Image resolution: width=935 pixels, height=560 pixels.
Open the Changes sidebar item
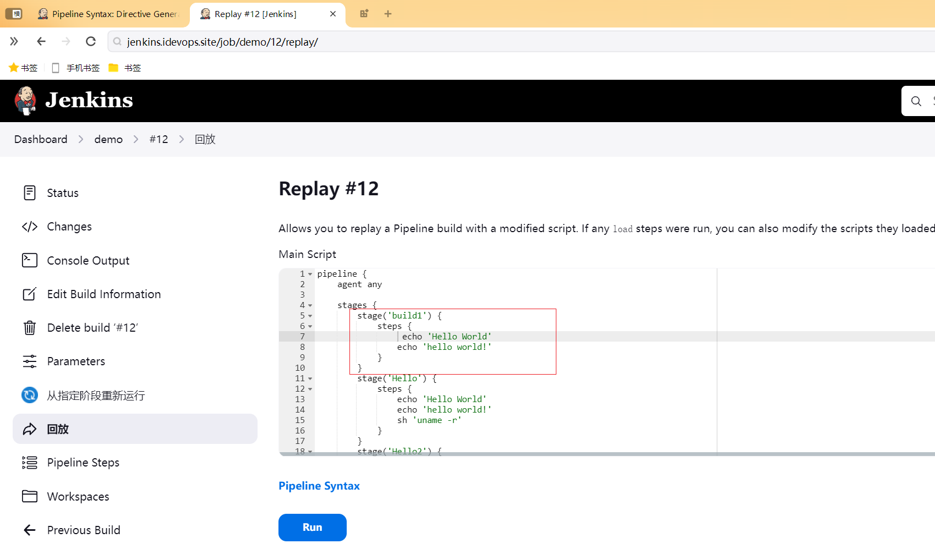pyautogui.click(x=135, y=227)
